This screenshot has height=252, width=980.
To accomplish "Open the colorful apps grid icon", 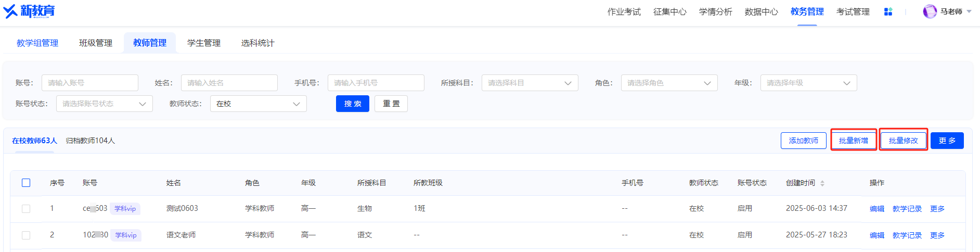I will tap(888, 11).
